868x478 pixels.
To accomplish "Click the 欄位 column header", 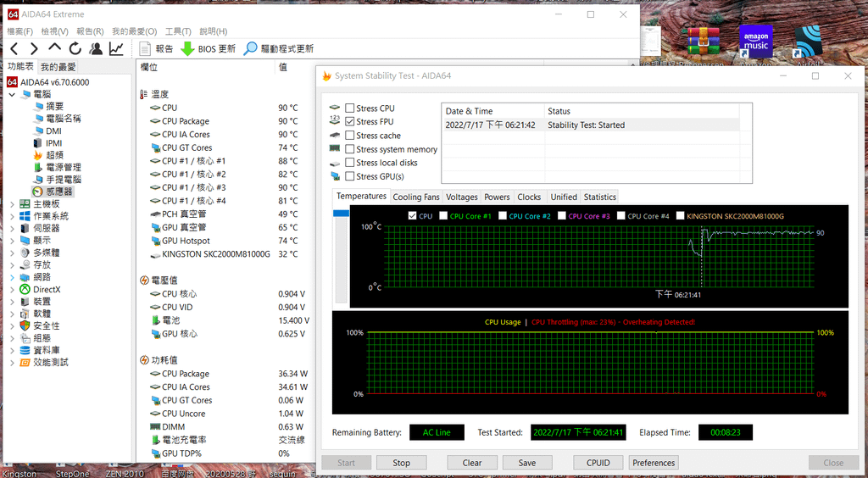I will pos(205,67).
